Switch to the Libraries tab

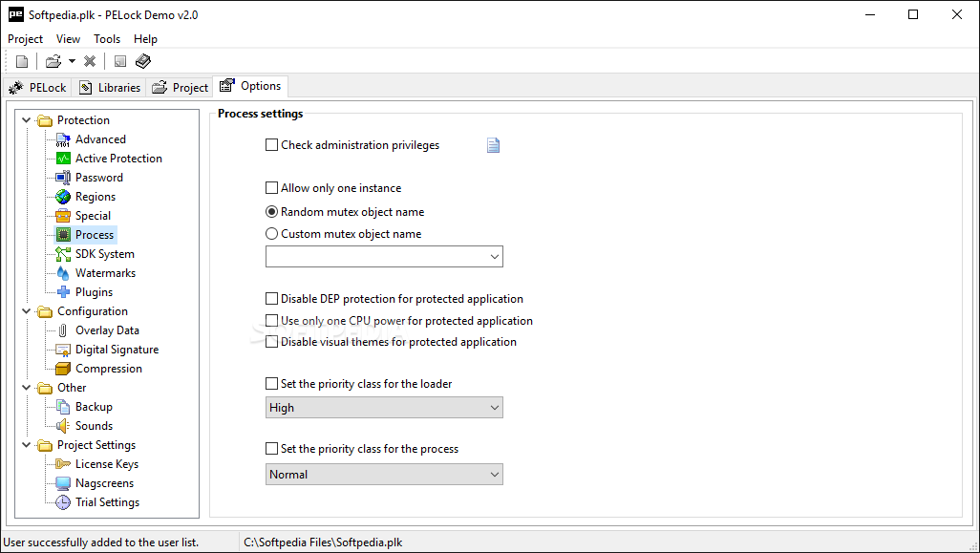coord(110,88)
